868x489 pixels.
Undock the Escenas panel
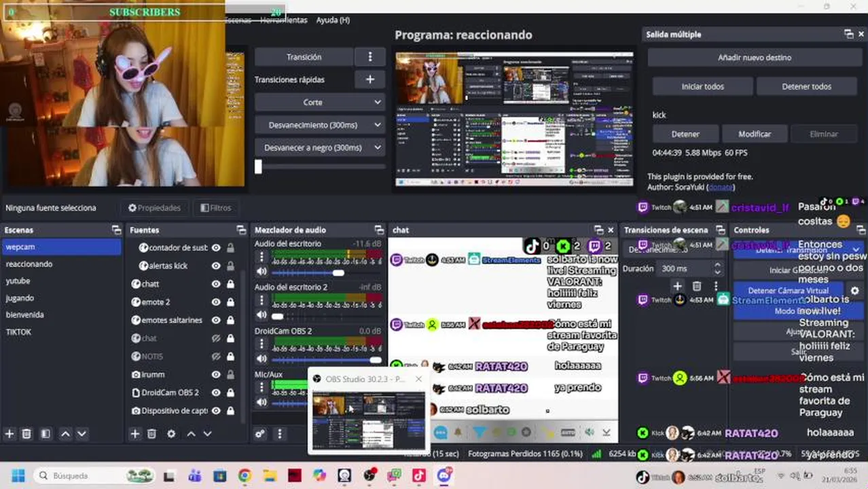pos(116,230)
